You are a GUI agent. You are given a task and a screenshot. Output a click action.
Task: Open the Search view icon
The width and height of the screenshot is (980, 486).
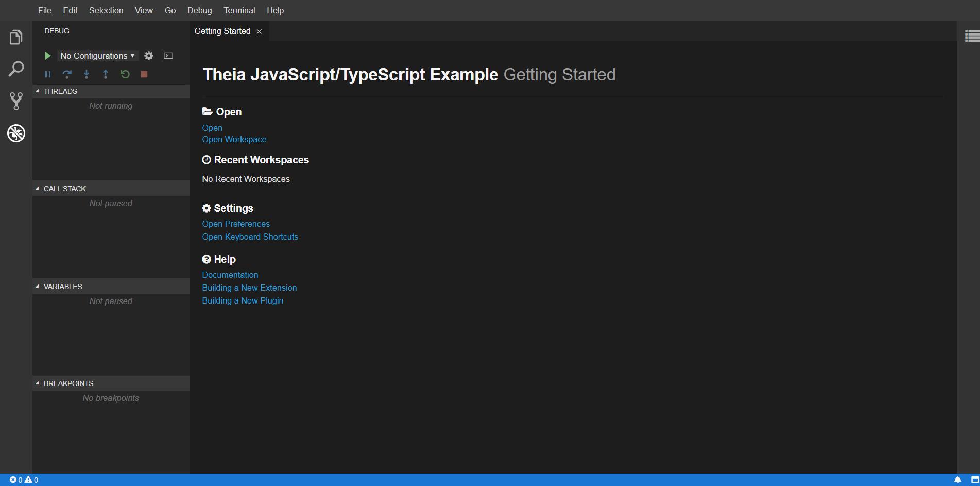16,69
